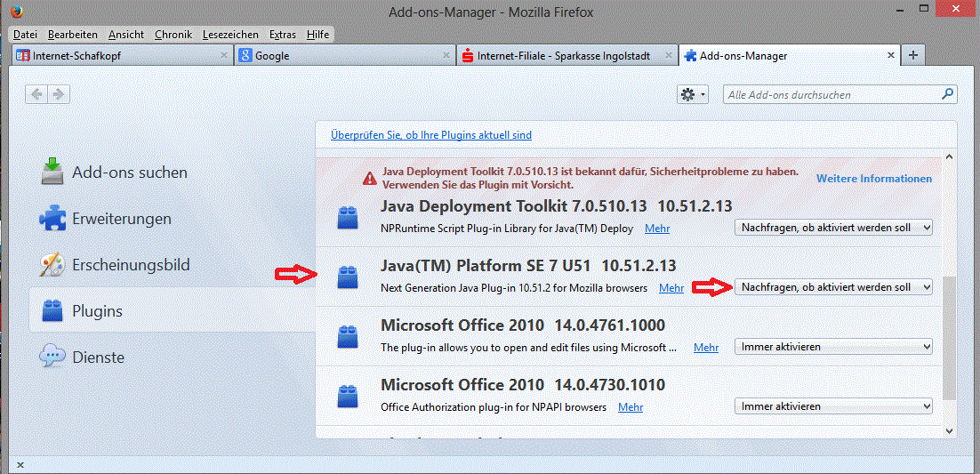Viewport: 980px width, 474px height.
Task: Click the Microsoft Office 14.0.4730.1010 brick icon
Action: click(346, 396)
